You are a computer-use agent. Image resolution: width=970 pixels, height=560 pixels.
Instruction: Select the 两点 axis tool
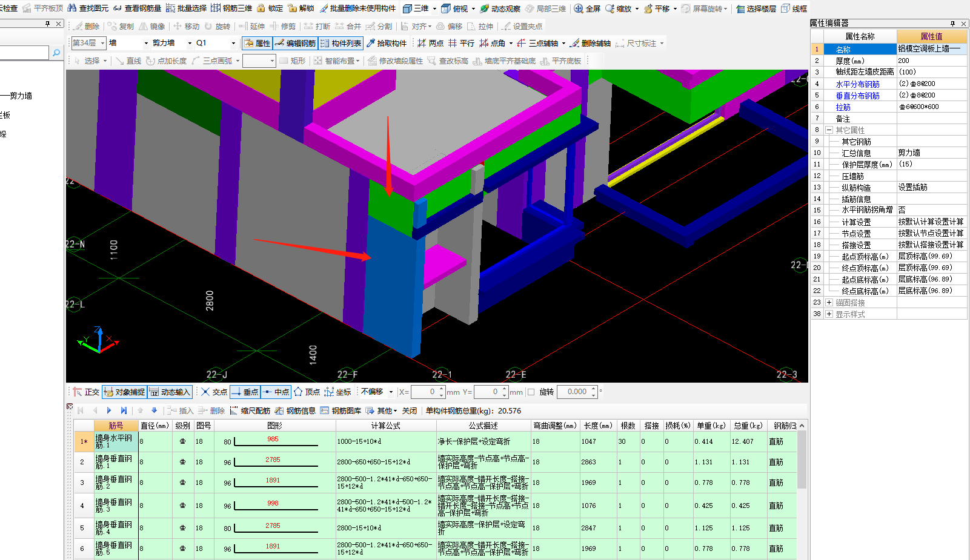pos(430,43)
